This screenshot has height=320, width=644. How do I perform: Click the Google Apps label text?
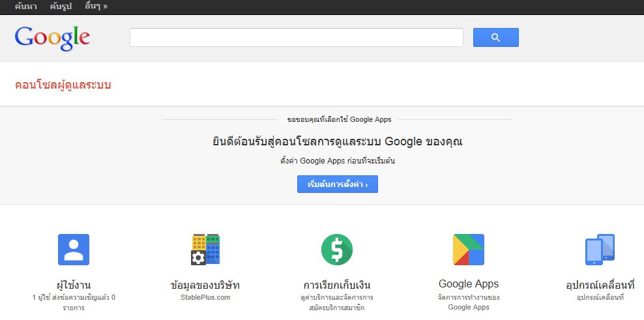click(x=469, y=284)
